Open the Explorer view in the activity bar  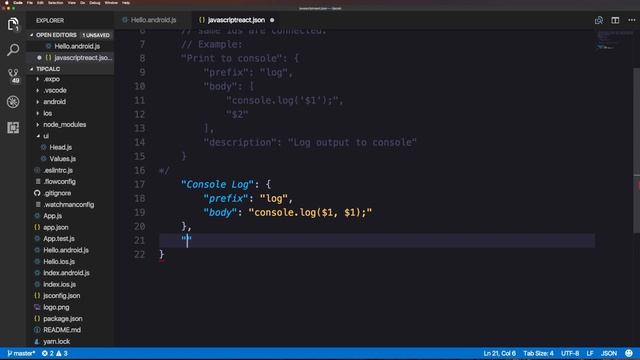click(x=13, y=24)
